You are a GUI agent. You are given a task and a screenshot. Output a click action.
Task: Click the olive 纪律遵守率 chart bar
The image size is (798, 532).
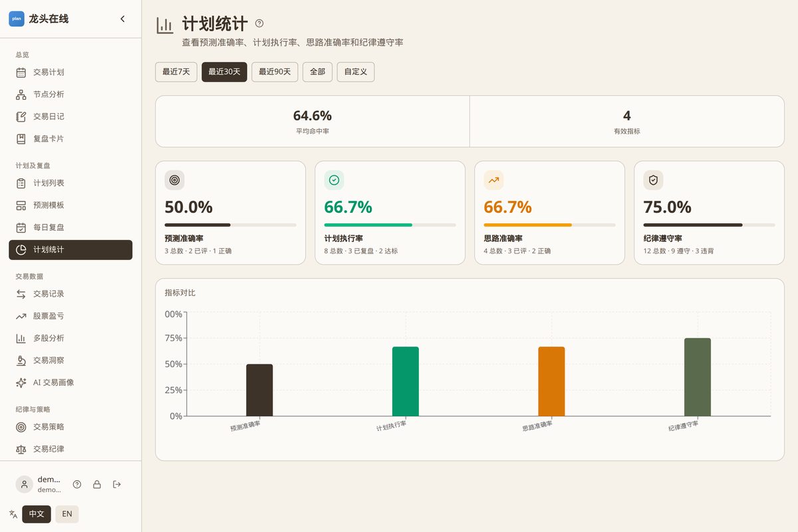click(x=698, y=377)
